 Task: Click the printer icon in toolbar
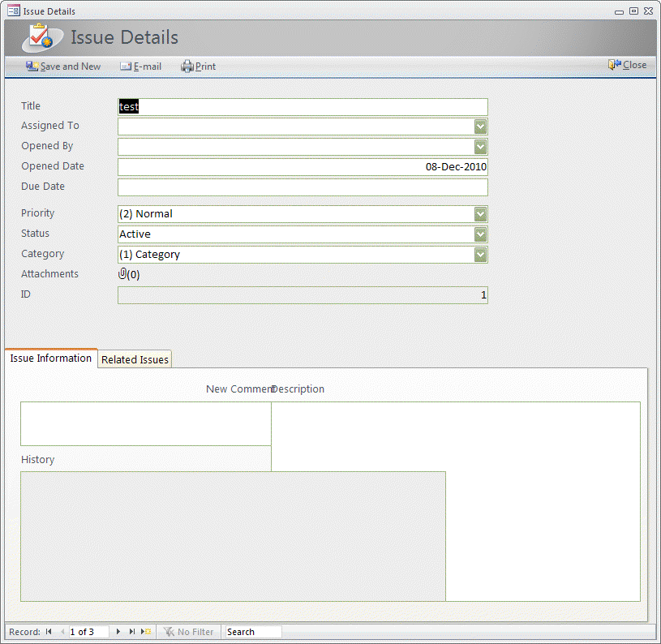tap(187, 67)
